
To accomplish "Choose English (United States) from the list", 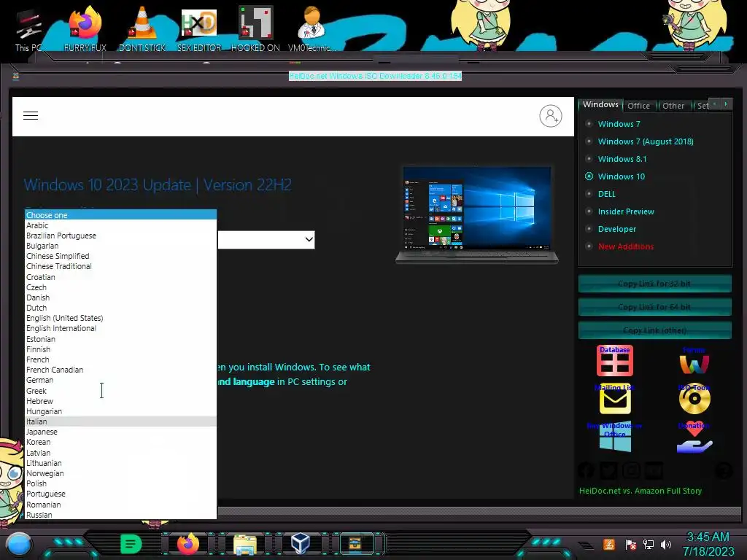I will click(x=120, y=318).
